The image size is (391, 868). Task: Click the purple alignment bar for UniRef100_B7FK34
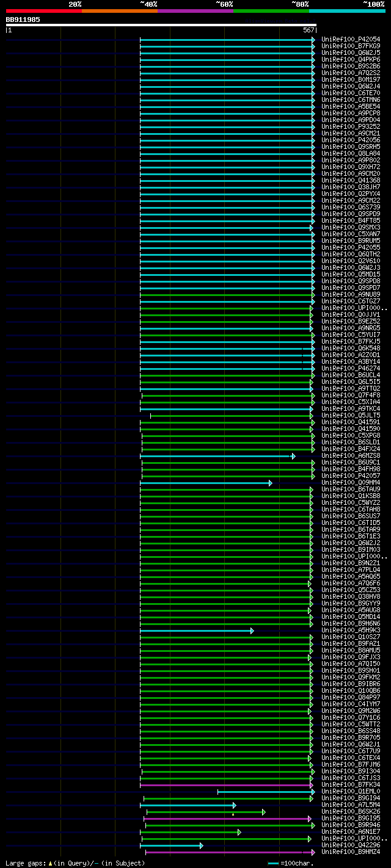(x=226, y=785)
